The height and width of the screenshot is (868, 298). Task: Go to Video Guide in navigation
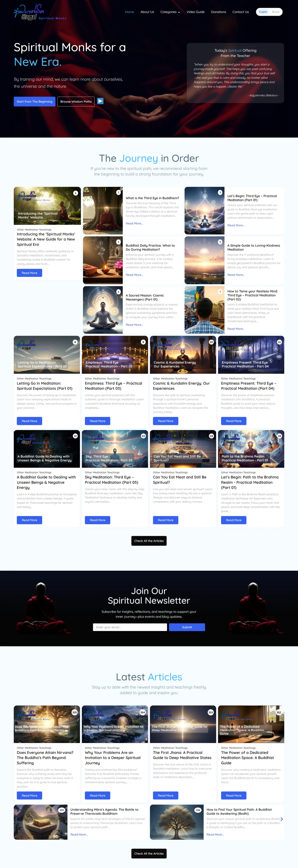pos(195,12)
